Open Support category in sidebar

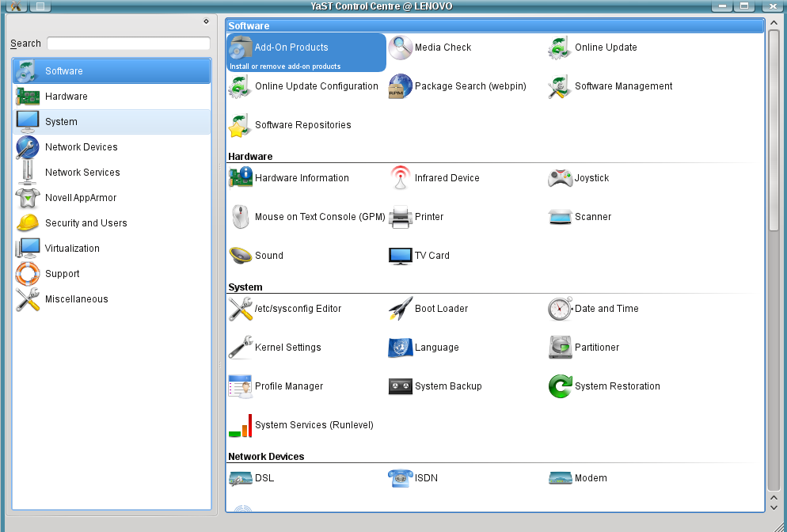coord(112,274)
